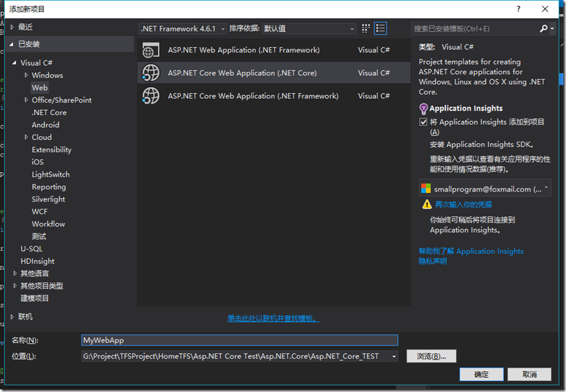This screenshot has width=566, height=392.
Task: Click the search magnifier icon
Action: (x=543, y=29)
